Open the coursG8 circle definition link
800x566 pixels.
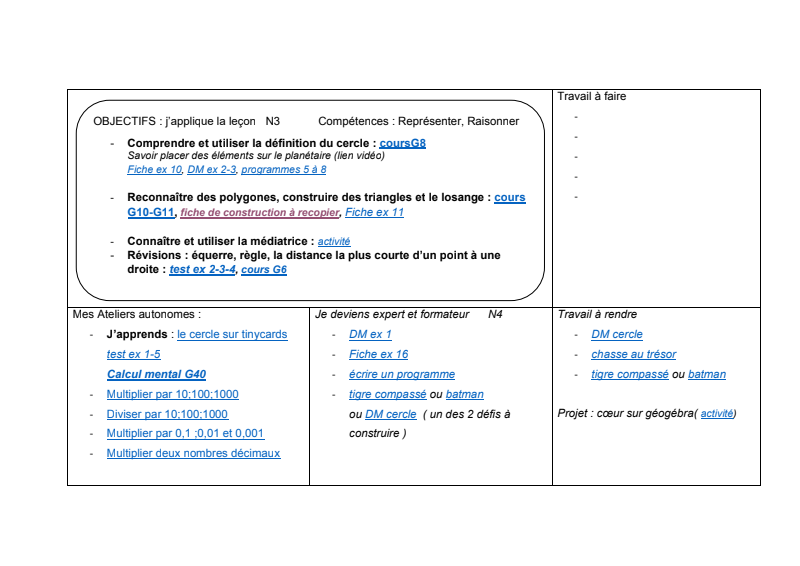click(402, 143)
